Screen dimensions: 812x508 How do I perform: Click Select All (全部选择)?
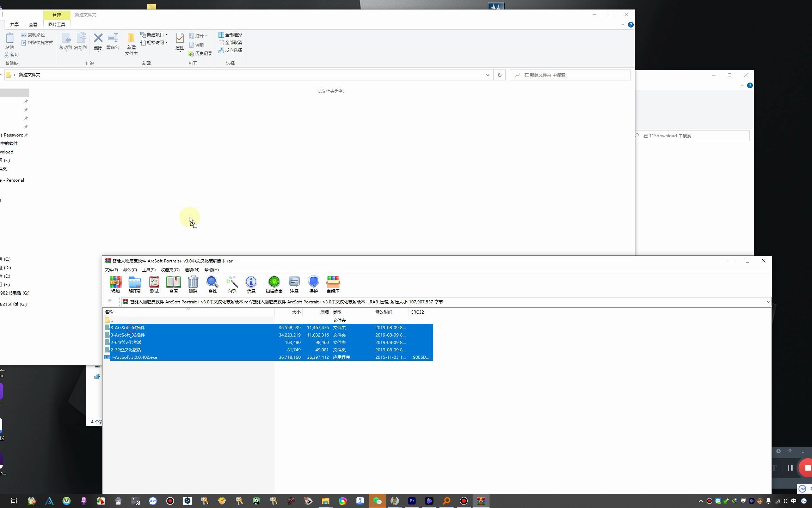click(230, 35)
